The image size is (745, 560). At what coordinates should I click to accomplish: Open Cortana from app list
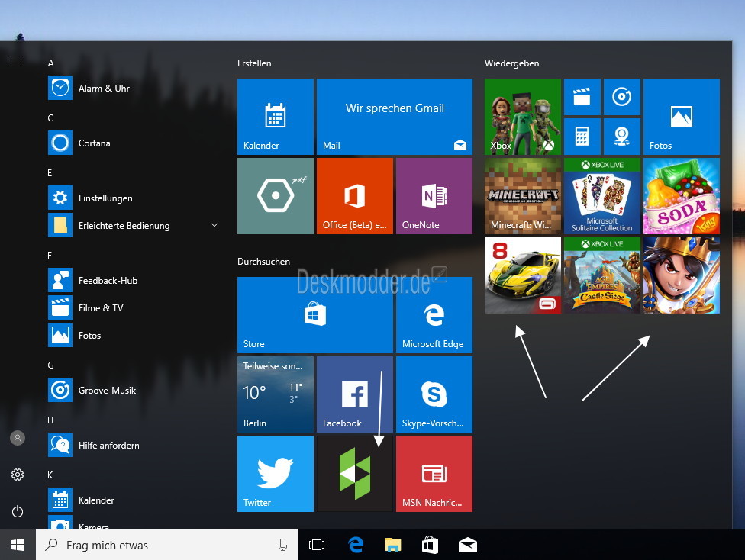[133, 143]
